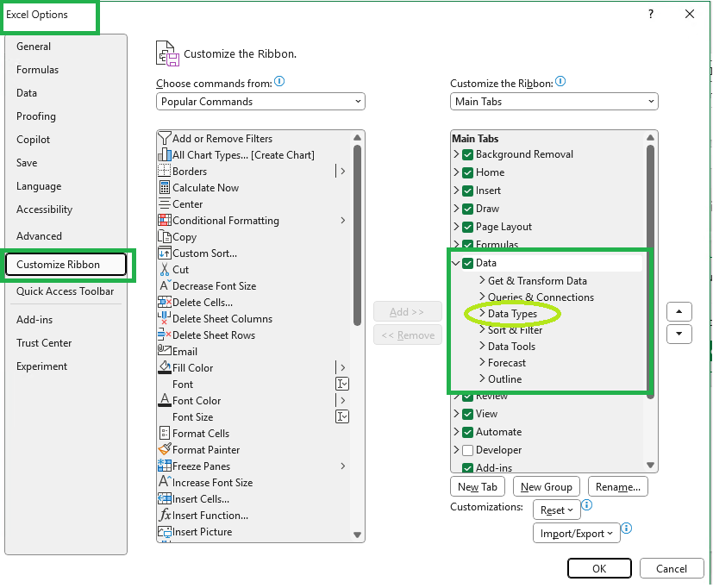The image size is (713, 588).
Task: Select the Insert Function fx icon
Action: (x=164, y=516)
